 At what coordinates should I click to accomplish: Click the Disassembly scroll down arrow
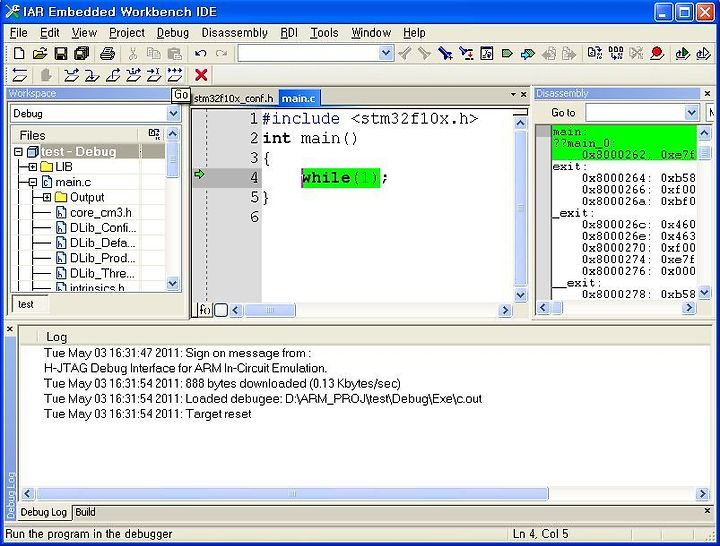704,293
